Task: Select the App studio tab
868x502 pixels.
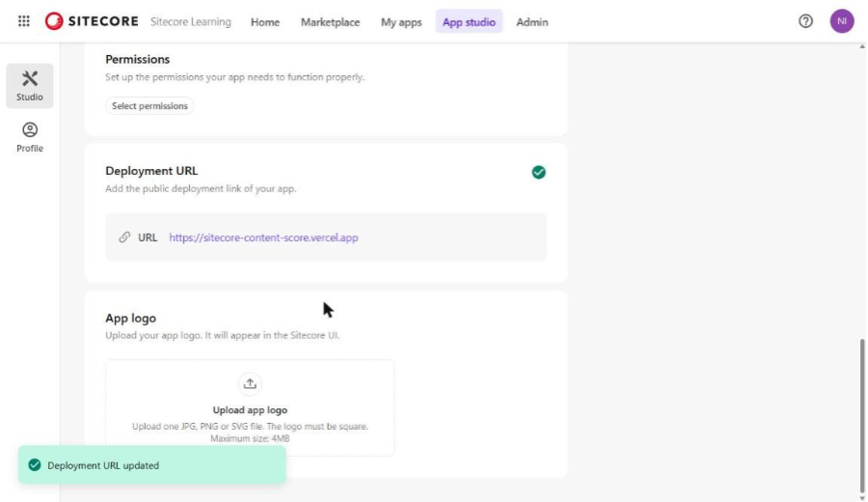Action: point(469,22)
